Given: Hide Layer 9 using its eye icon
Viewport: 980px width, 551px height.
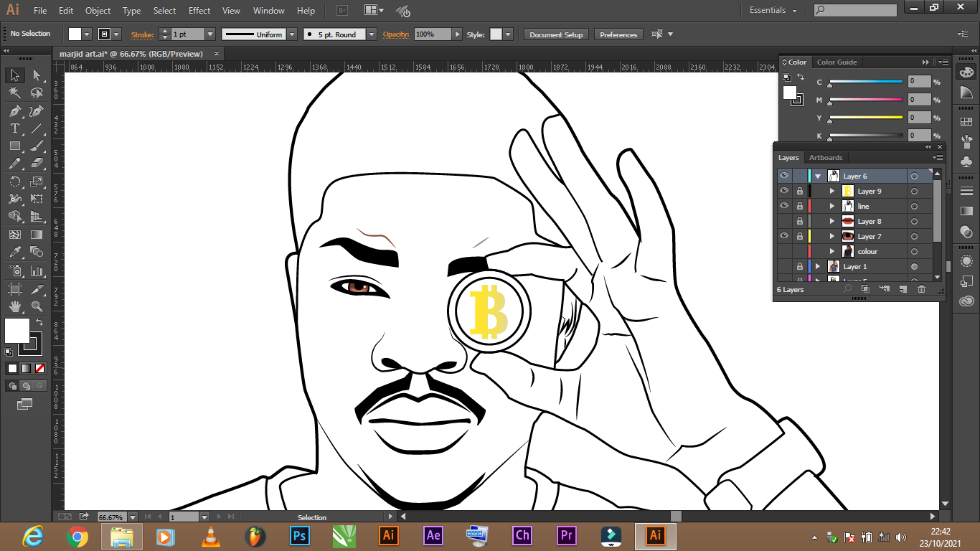Looking at the screenshot, I should [x=784, y=191].
